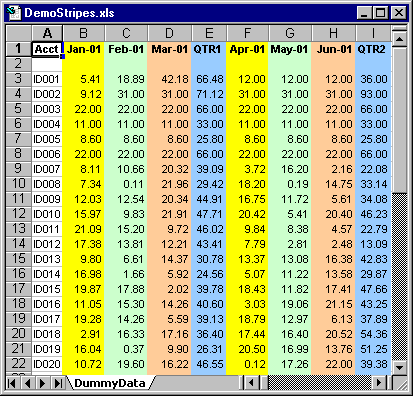The height and width of the screenshot is (396, 413).
Task: Click the vertical scrollbar thumb
Action: click(x=399, y=120)
